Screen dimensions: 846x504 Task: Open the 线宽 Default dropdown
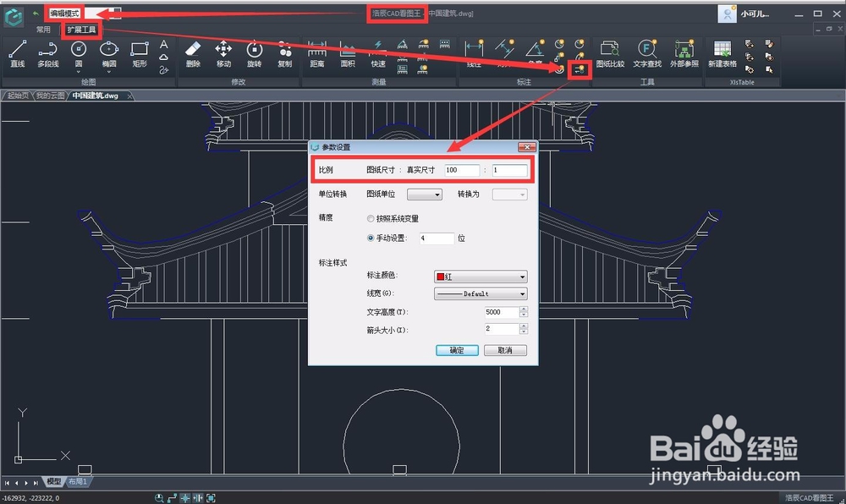pos(481,293)
